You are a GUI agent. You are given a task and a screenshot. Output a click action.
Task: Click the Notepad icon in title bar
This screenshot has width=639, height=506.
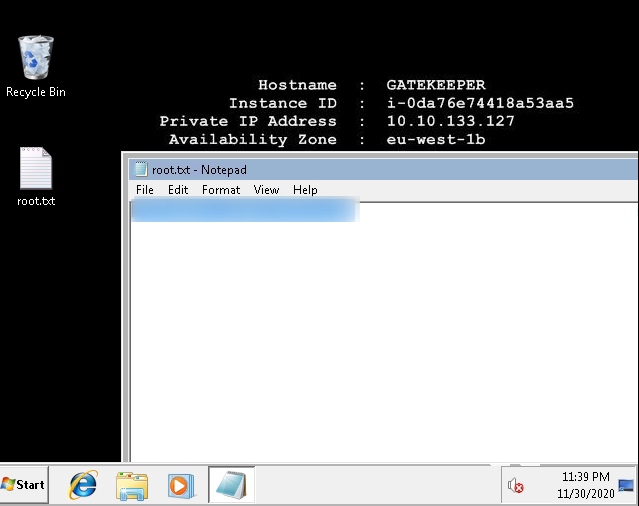(140, 170)
